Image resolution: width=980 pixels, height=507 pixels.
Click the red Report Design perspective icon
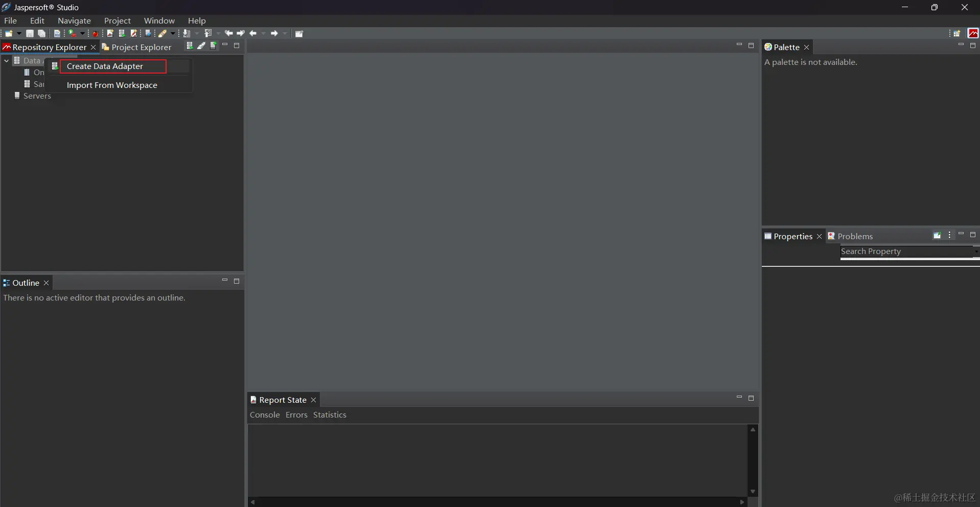(973, 33)
